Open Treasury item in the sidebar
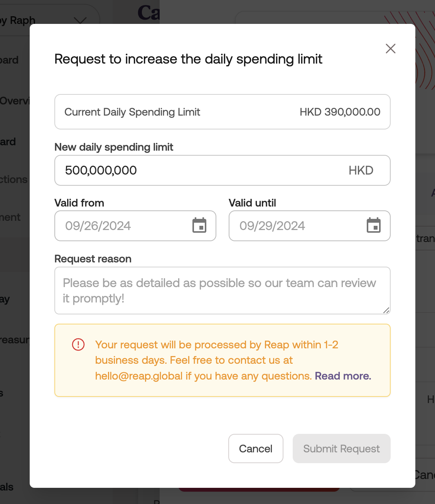 (15, 340)
